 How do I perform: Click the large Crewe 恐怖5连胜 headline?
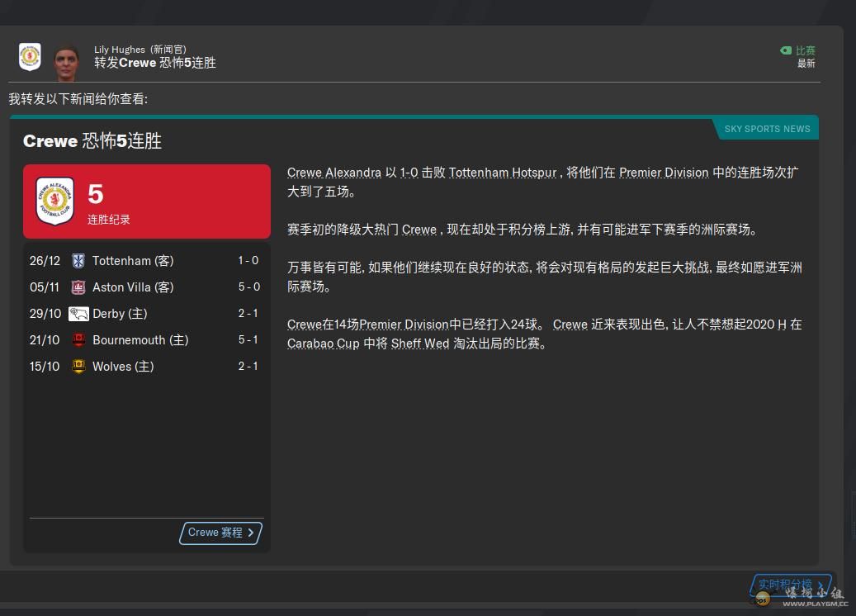(92, 141)
